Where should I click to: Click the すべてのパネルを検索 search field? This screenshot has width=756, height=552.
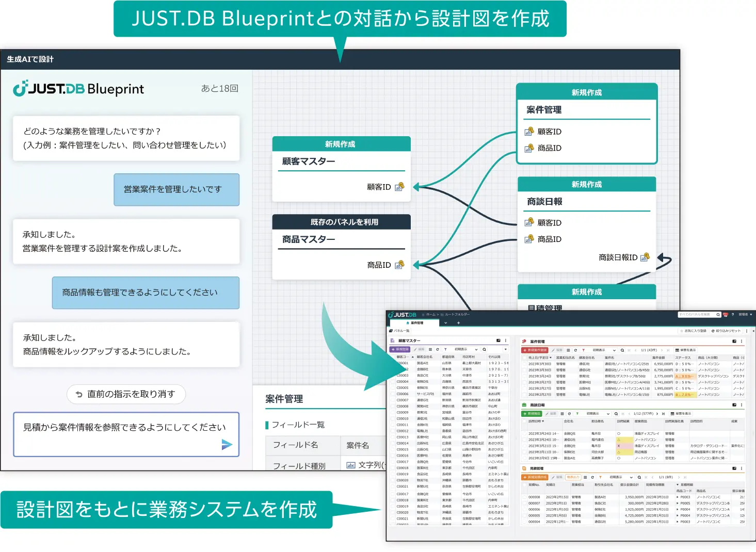coord(697,315)
